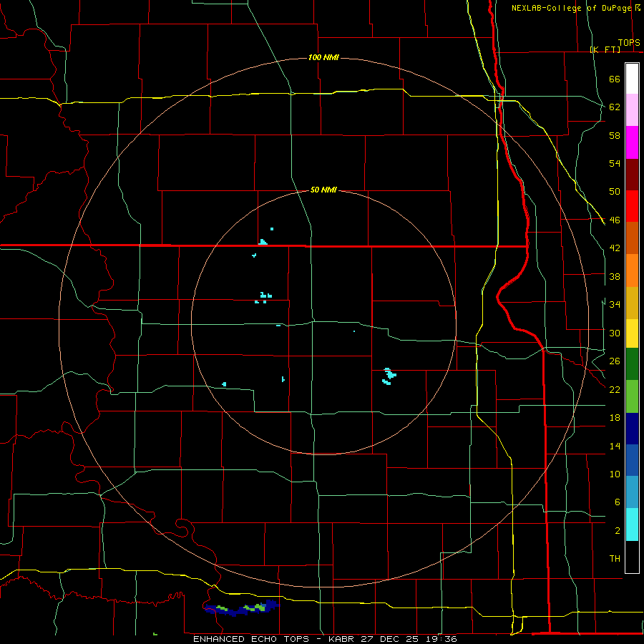Image resolution: width=644 pixels, height=644 pixels.
Task: Click the legend value 58
Action: [x=615, y=135]
